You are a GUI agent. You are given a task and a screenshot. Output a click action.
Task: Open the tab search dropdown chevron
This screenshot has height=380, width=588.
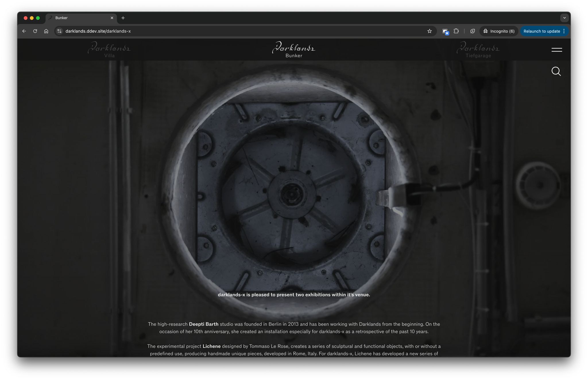[564, 18]
